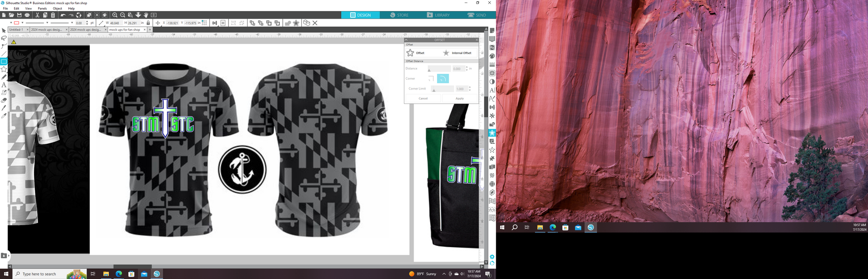Image resolution: width=868 pixels, height=279 pixels.
Task: Close the Offset panel
Action: point(476,40)
